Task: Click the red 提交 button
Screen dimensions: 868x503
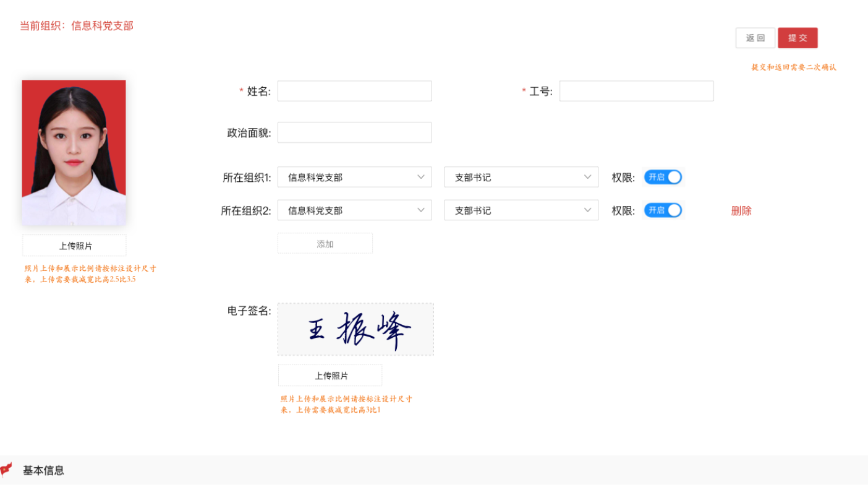Action: pyautogui.click(x=798, y=38)
